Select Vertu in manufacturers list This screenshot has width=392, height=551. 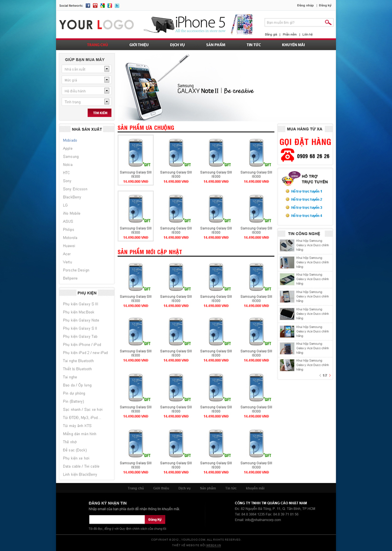click(67, 262)
